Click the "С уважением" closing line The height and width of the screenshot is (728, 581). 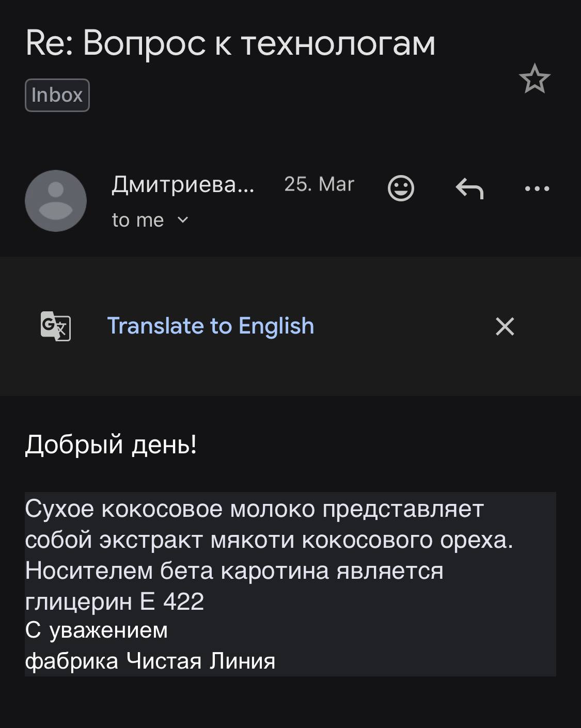(97, 630)
